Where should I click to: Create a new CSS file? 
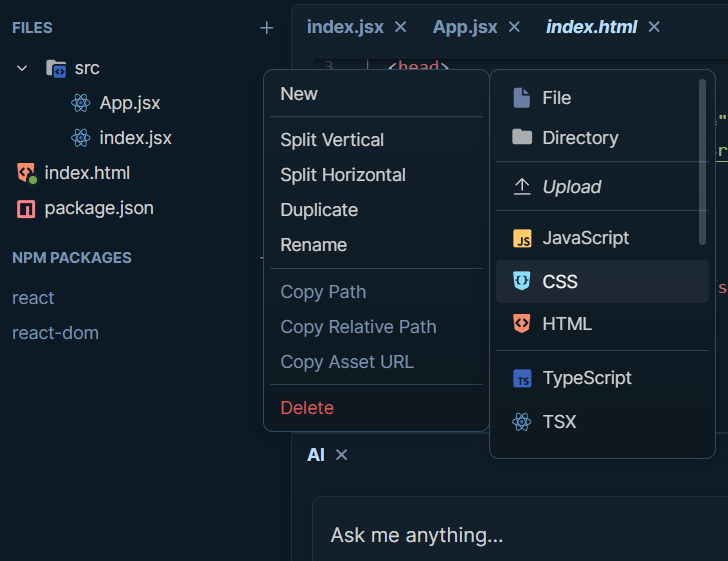[x=602, y=281]
